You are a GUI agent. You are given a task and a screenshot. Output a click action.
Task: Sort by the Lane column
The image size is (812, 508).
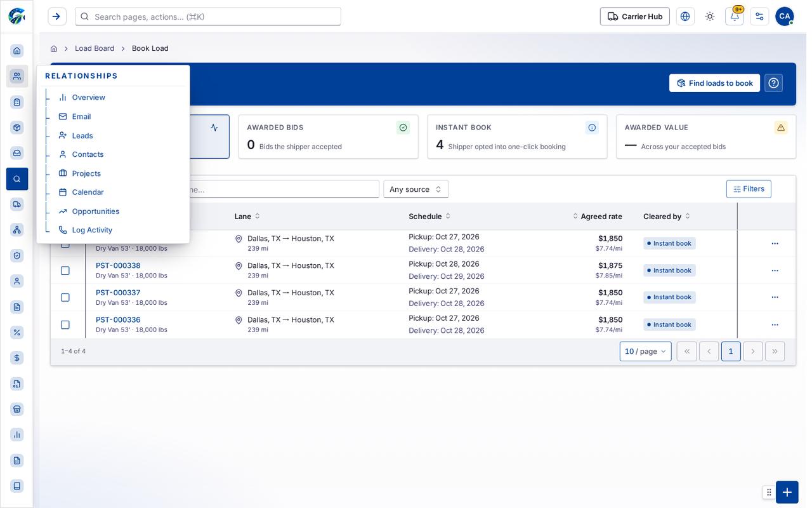[247, 217]
